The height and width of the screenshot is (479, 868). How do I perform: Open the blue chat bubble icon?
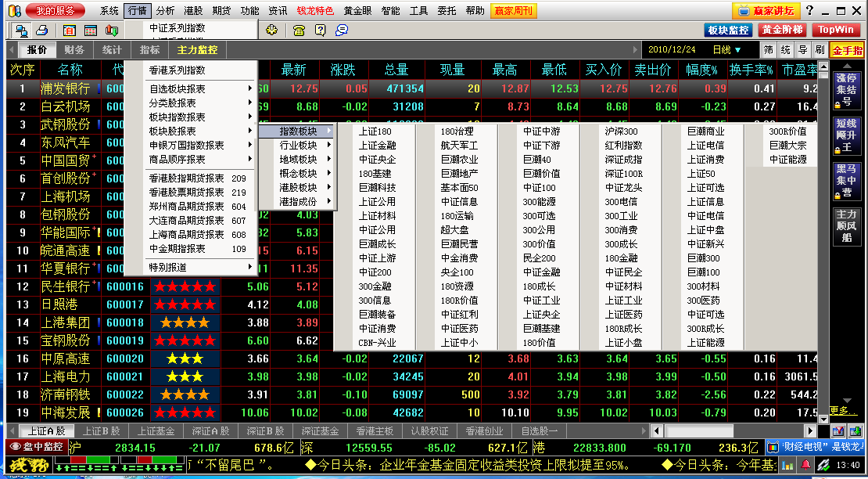pyautogui.click(x=342, y=30)
